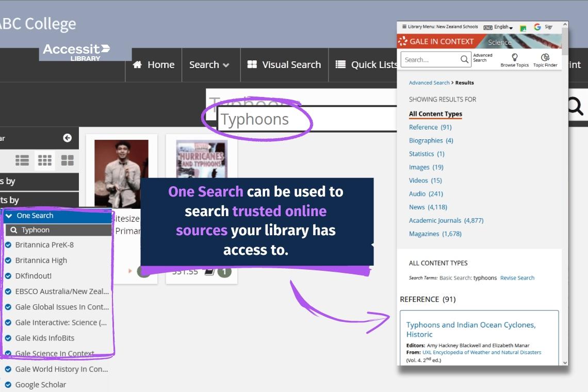Open the Videos (15) results
588x392 pixels.
425,181
